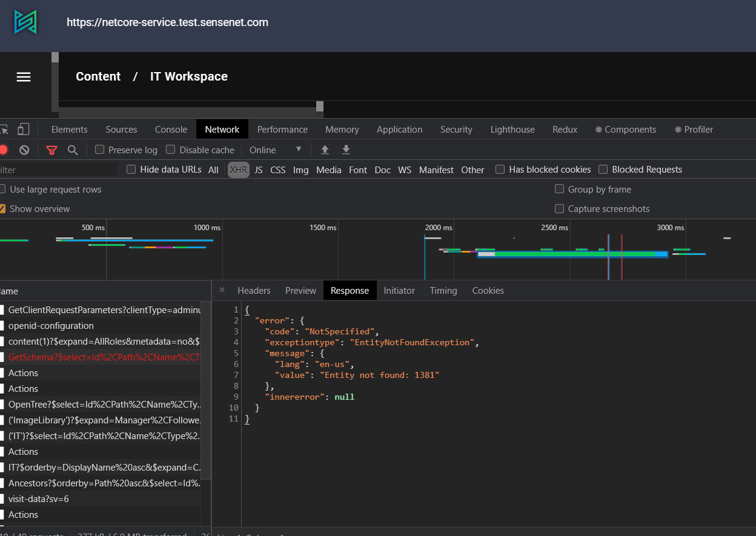Click the netcore-service.test.sensenet.com address
This screenshot has height=536, width=756.
tap(167, 22)
